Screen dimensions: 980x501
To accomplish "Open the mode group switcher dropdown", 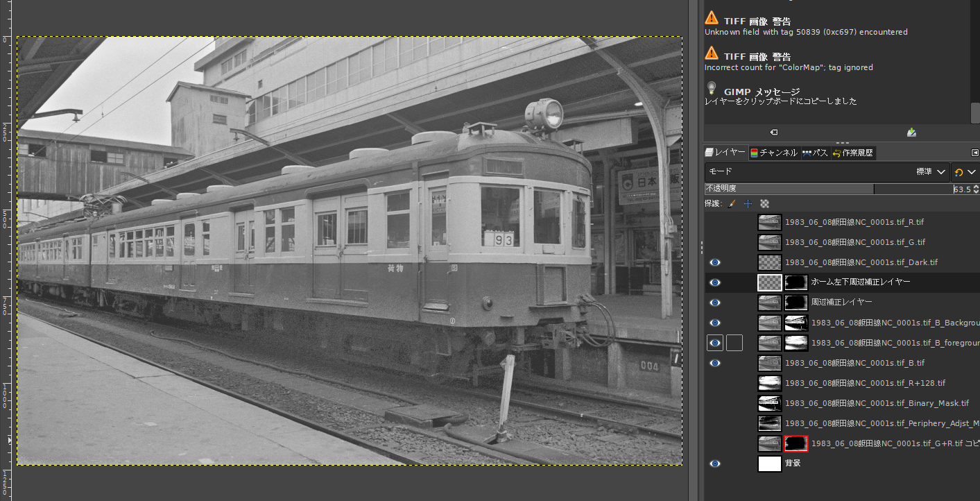I will click(x=965, y=171).
